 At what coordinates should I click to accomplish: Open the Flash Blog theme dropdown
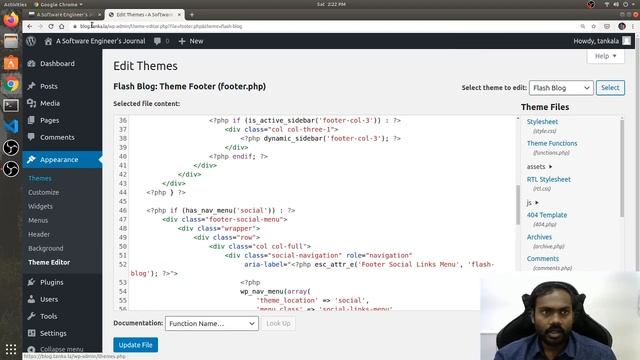click(x=561, y=88)
